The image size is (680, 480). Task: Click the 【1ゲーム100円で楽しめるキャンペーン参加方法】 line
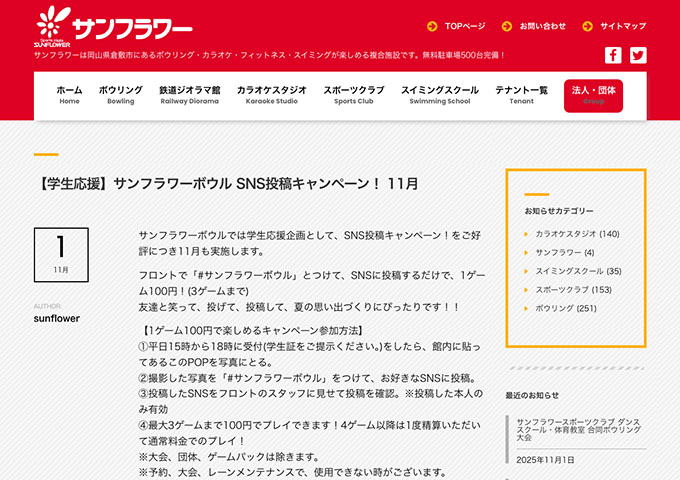(252, 331)
